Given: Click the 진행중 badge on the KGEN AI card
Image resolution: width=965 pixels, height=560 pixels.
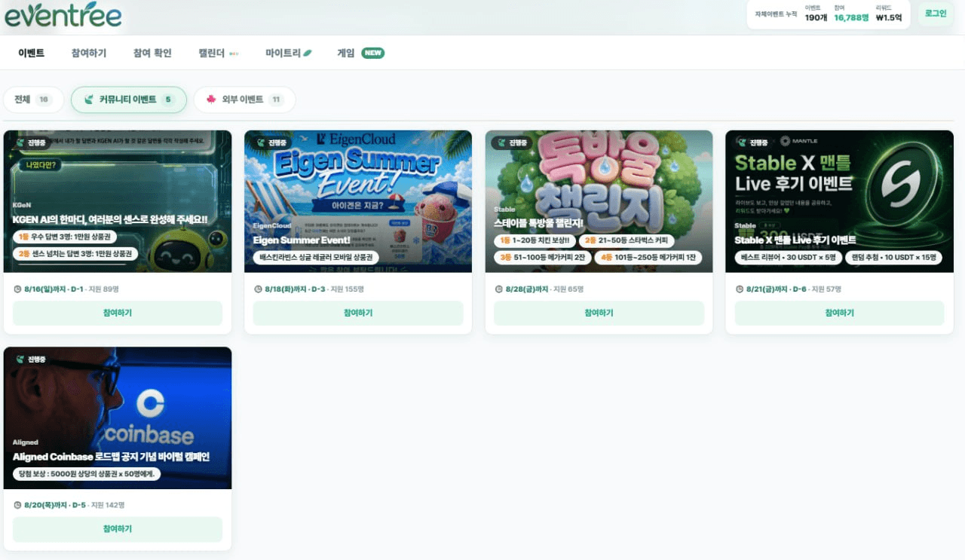Looking at the screenshot, I should click(x=31, y=142).
